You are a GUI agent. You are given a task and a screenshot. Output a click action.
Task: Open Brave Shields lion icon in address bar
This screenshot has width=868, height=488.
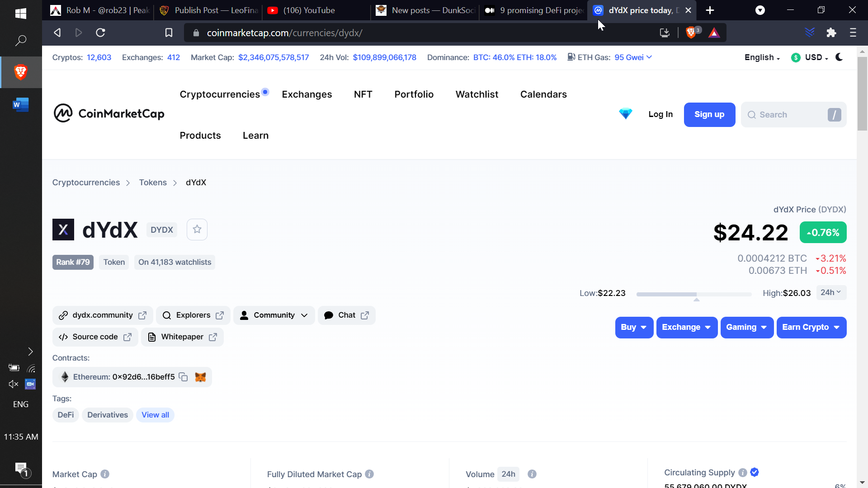pyautogui.click(x=691, y=33)
